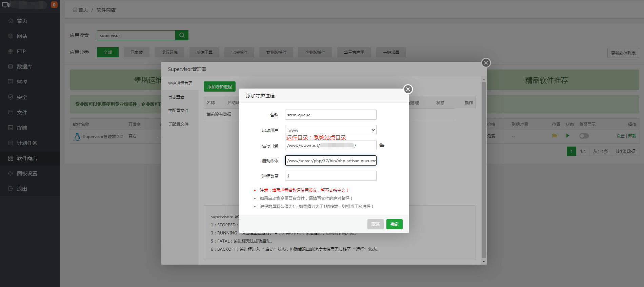Click the home icon in the sidebar
This screenshot has width=644, height=287.
tap(11, 21)
